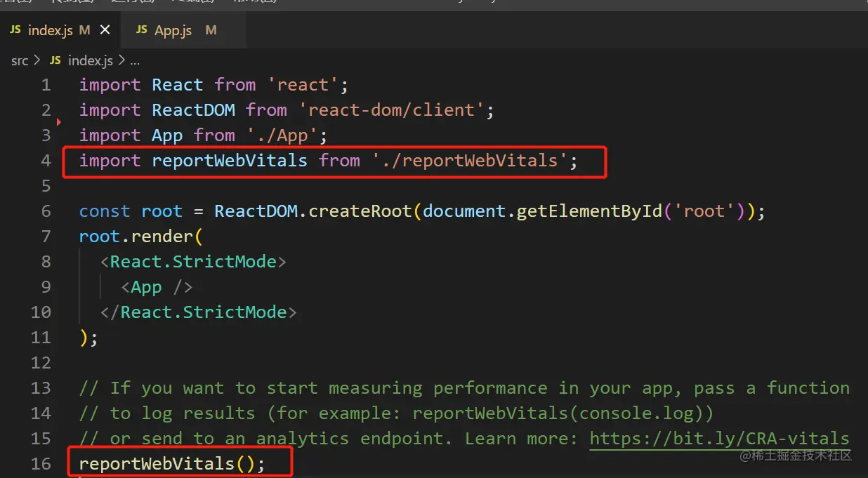This screenshot has height=478, width=868.
Task: Click line number 6 in the gutter
Action: click(46, 211)
